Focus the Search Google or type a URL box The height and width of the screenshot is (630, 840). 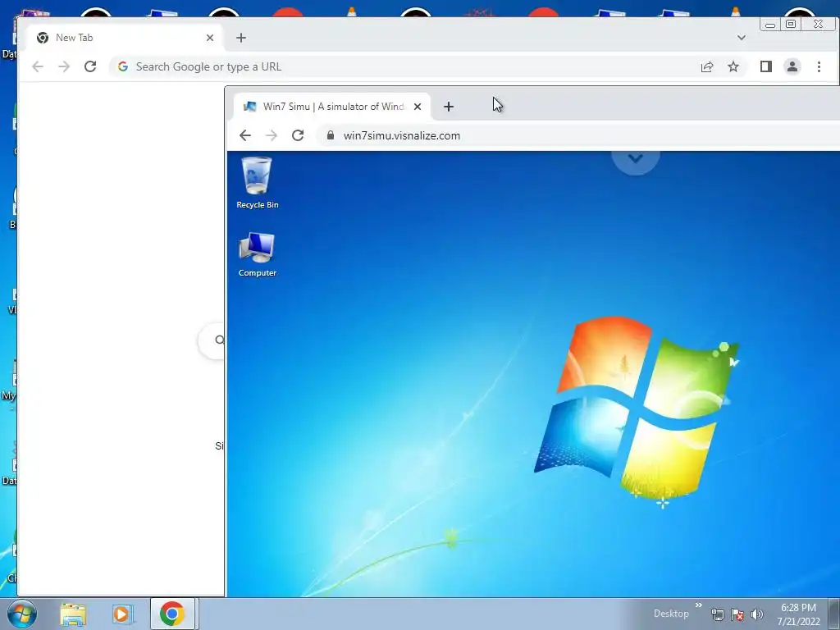click(x=404, y=66)
